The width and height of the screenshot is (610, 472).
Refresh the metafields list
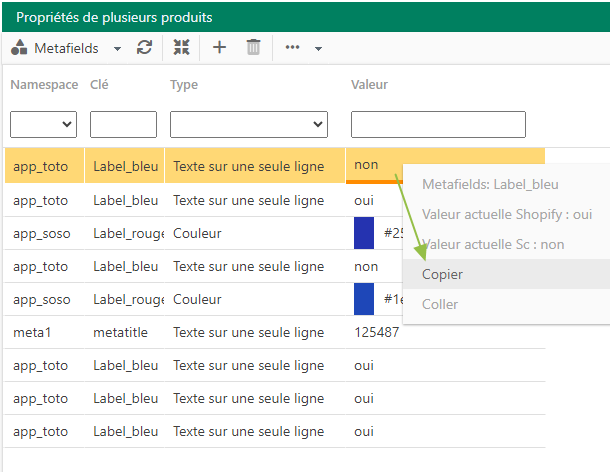(144, 47)
